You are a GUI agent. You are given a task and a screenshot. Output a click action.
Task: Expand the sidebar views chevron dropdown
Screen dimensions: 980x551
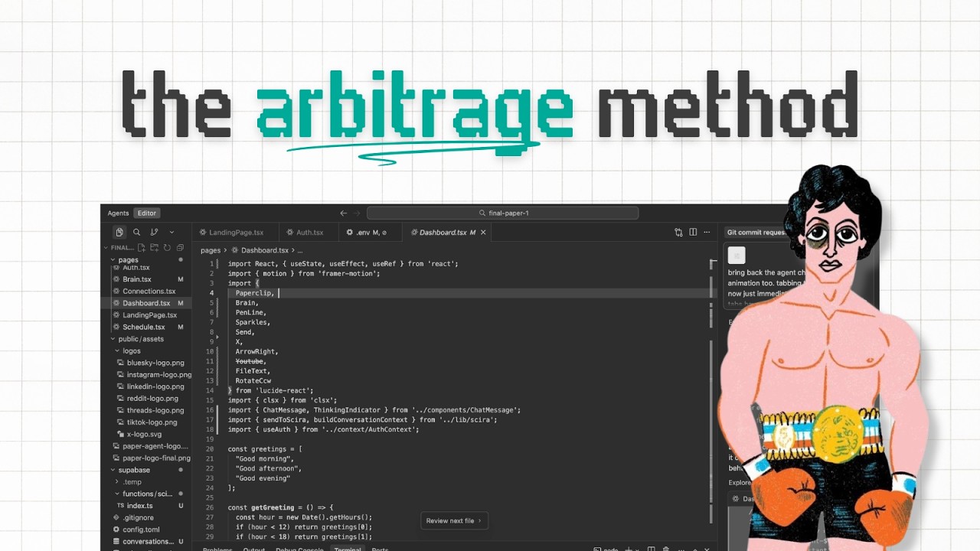click(x=171, y=232)
